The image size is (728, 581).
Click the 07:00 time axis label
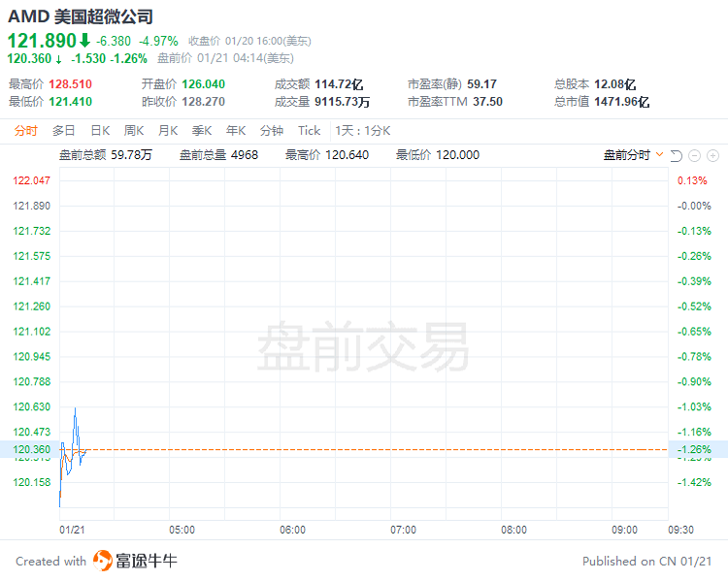point(403,530)
